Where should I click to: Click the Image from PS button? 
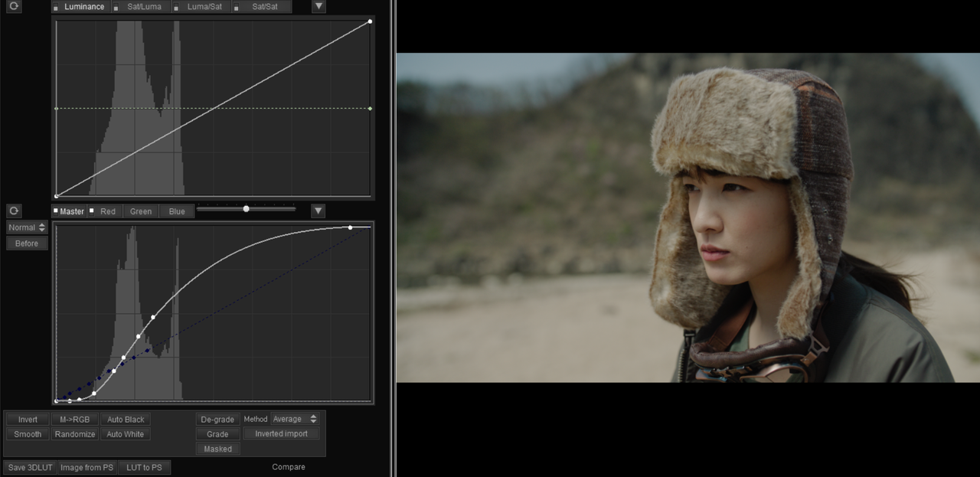pos(87,467)
